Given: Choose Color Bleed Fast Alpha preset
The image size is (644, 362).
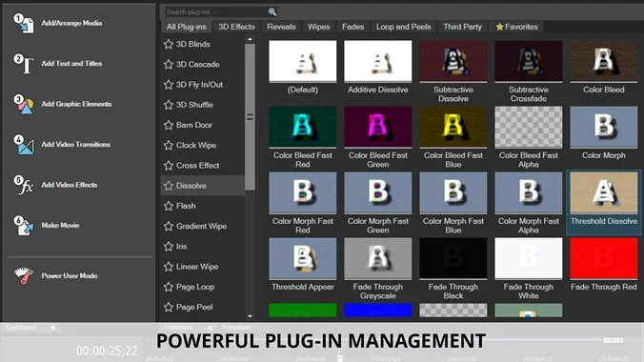Looking at the screenshot, I should [x=529, y=127].
